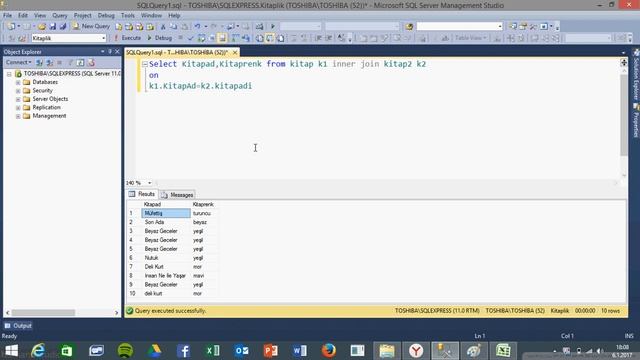The width and height of the screenshot is (640, 360).
Task: Open the Tools menu
Action: [x=127, y=16]
